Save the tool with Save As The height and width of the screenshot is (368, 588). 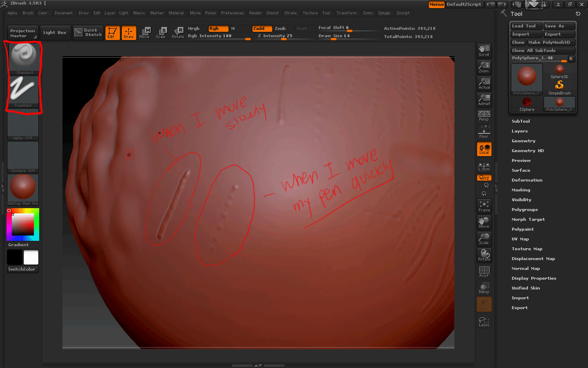click(x=559, y=25)
